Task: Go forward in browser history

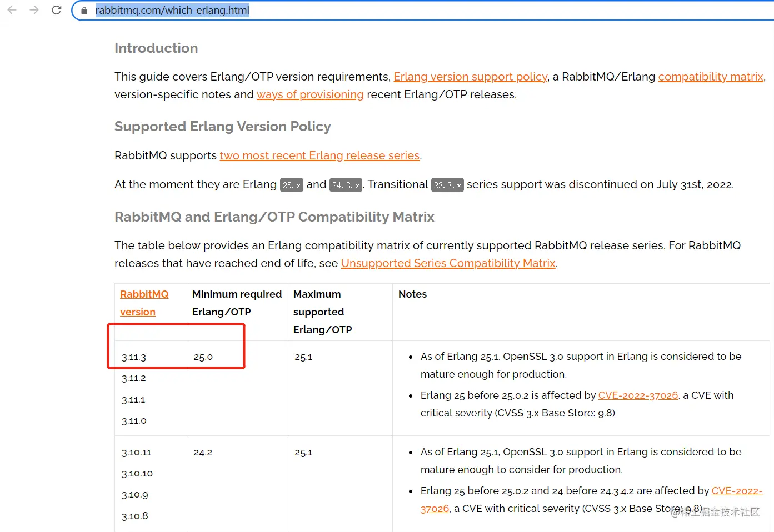Action: coord(34,10)
